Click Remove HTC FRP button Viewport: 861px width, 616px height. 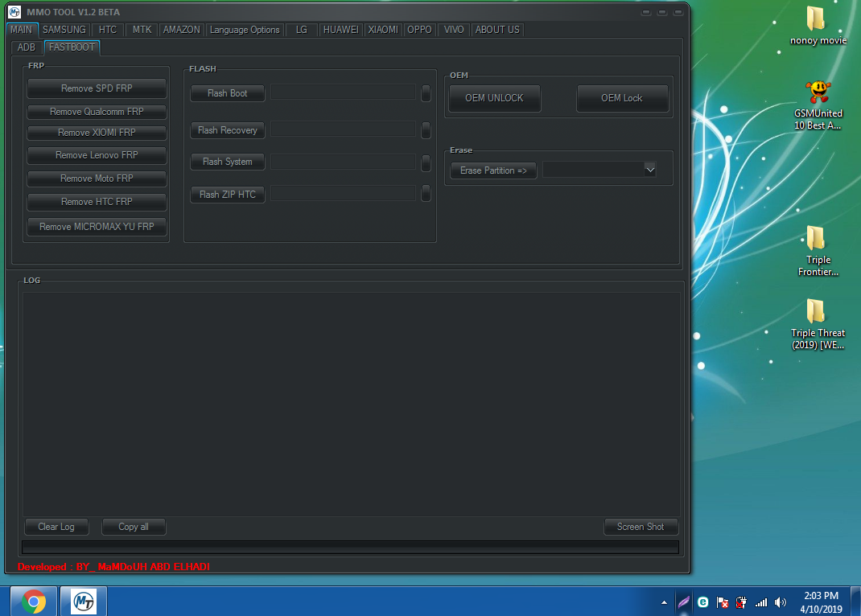[97, 201]
